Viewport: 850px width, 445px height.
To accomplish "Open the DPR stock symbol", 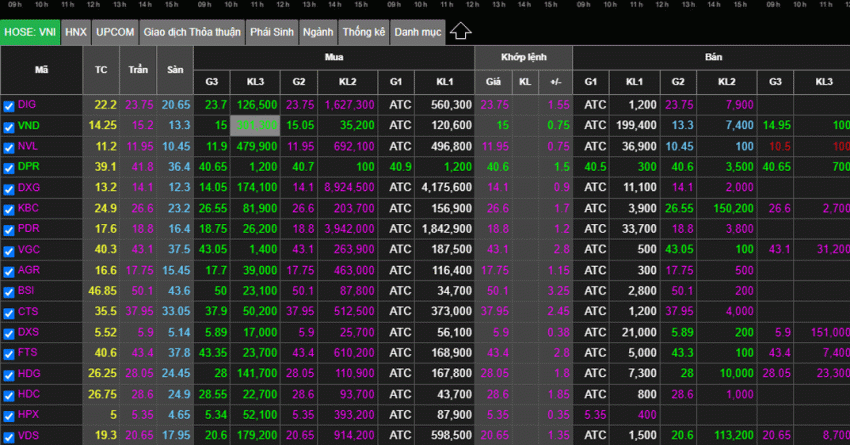I will tap(28, 166).
